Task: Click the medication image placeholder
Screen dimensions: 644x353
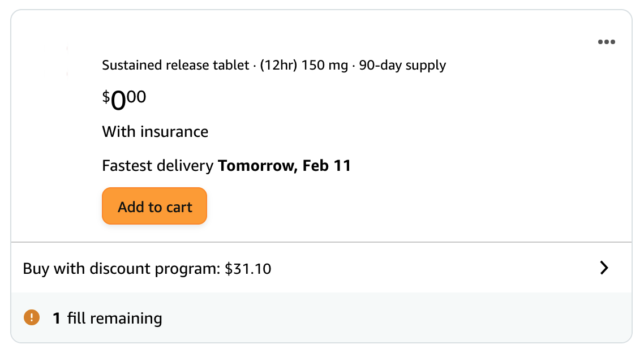Action: coord(67,61)
